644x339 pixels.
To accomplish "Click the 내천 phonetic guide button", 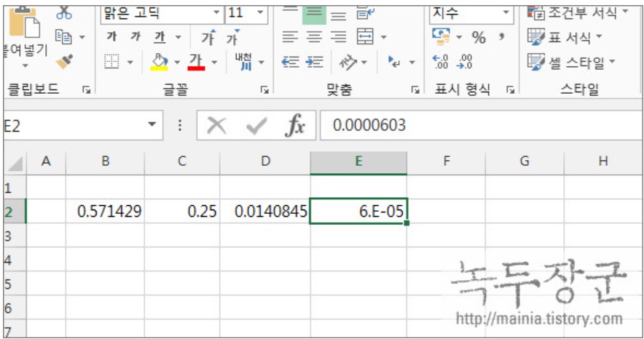I will click(244, 62).
